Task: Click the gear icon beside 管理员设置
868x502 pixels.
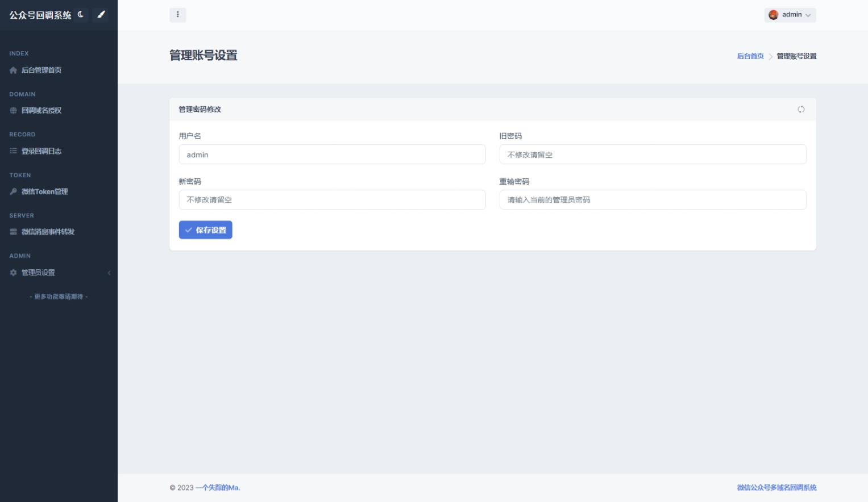Action: (13, 273)
